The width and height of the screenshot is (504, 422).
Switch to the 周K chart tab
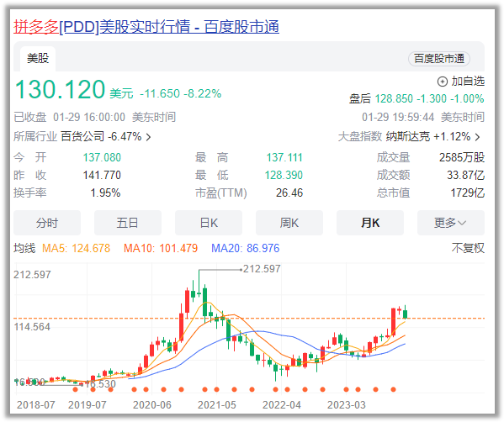289,223
